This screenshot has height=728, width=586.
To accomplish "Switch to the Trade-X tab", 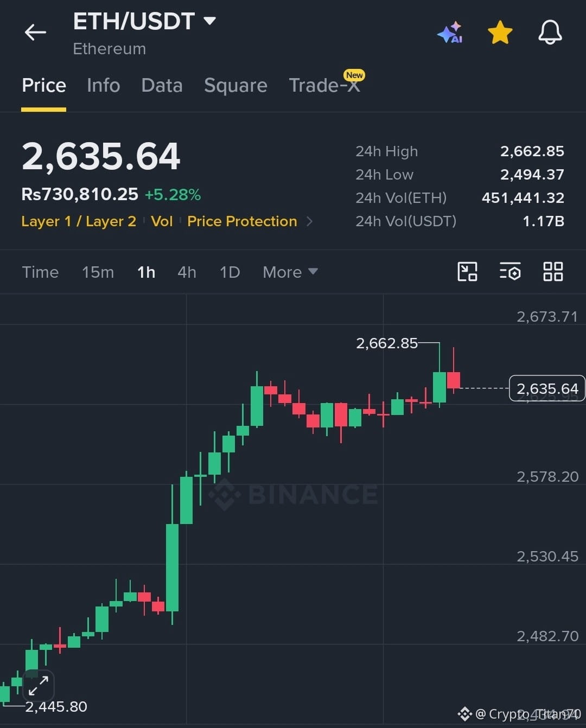I will 326,84.
